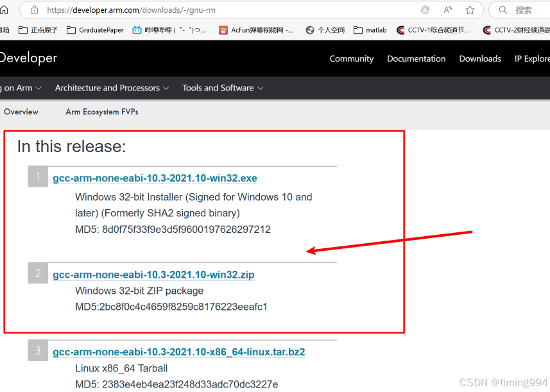This screenshot has height=392, width=550.
Task: Expand the 'on Arm' dropdown
Action: point(21,88)
